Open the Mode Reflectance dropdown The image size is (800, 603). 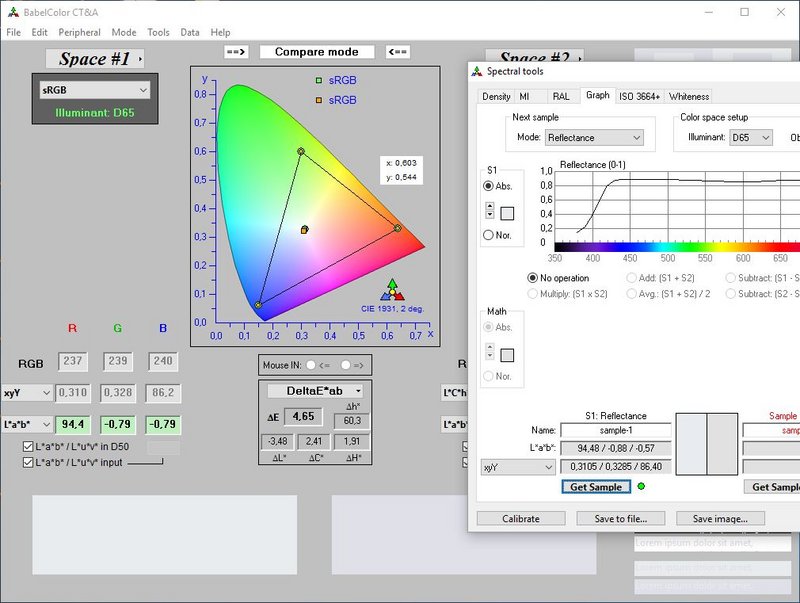pos(594,138)
